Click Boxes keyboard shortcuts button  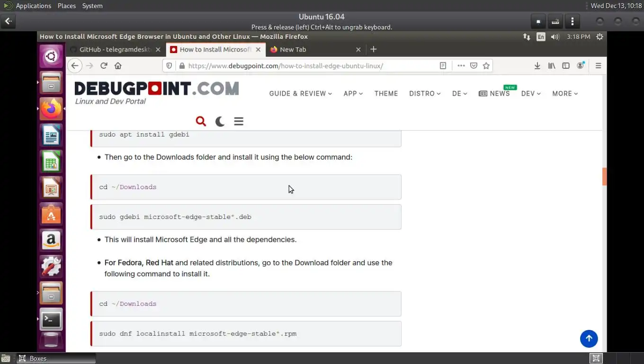point(555,21)
